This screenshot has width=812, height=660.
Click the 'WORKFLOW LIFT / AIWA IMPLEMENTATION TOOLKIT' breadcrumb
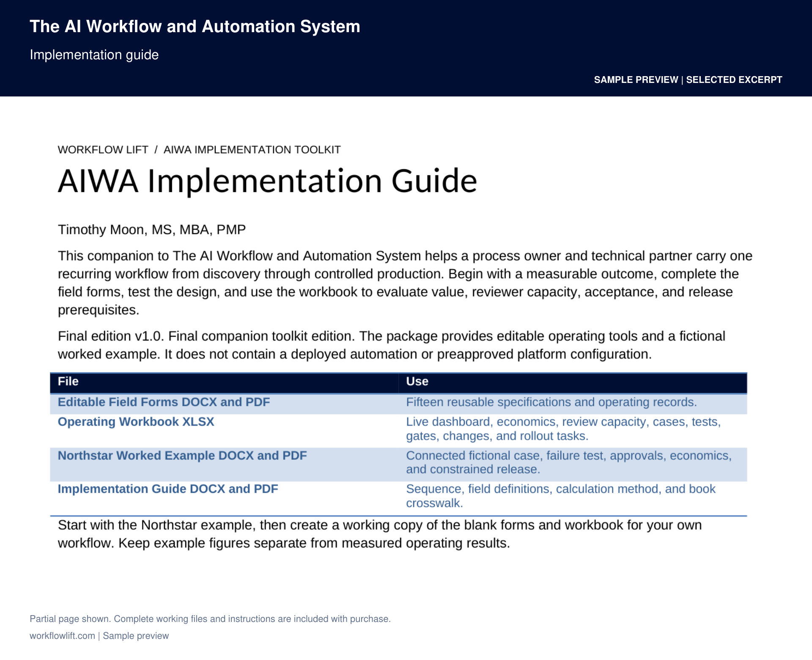pyautogui.click(x=199, y=150)
